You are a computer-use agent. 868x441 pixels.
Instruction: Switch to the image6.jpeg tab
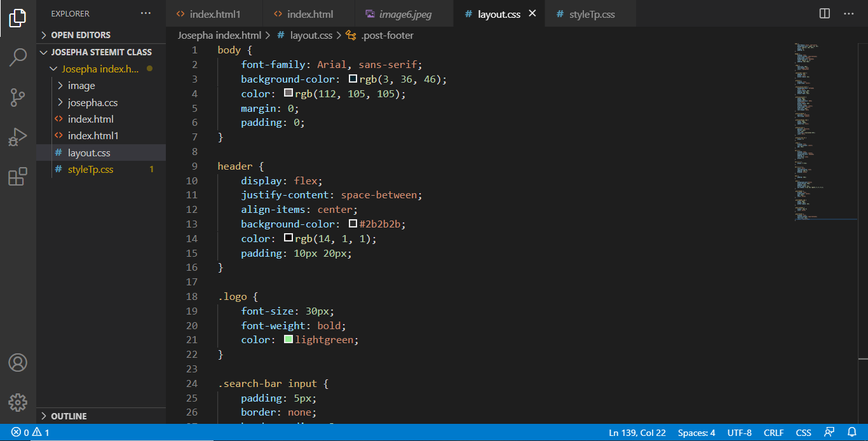tap(405, 13)
